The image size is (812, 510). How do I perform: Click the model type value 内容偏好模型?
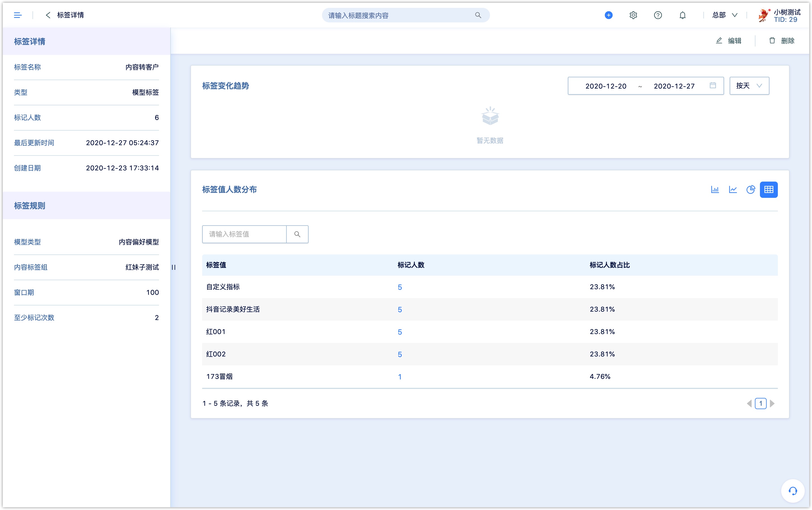point(139,242)
